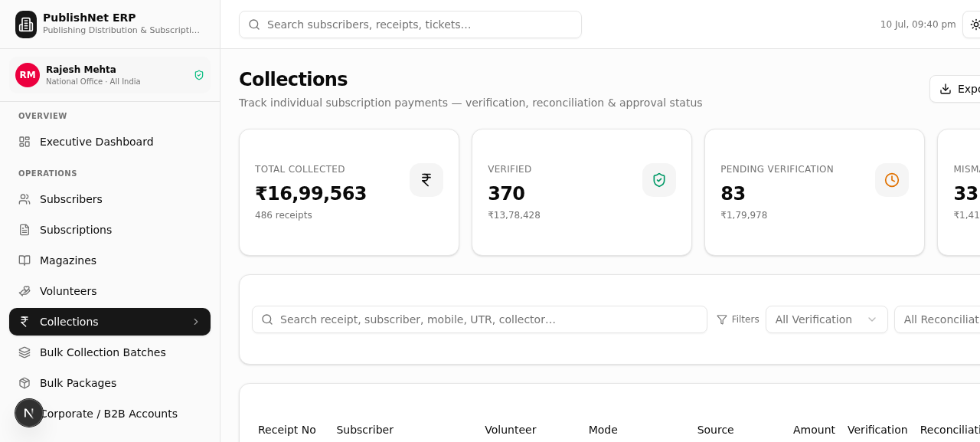The height and width of the screenshot is (442, 980).
Task: Click the shield icon on Verified card
Action: point(659,180)
